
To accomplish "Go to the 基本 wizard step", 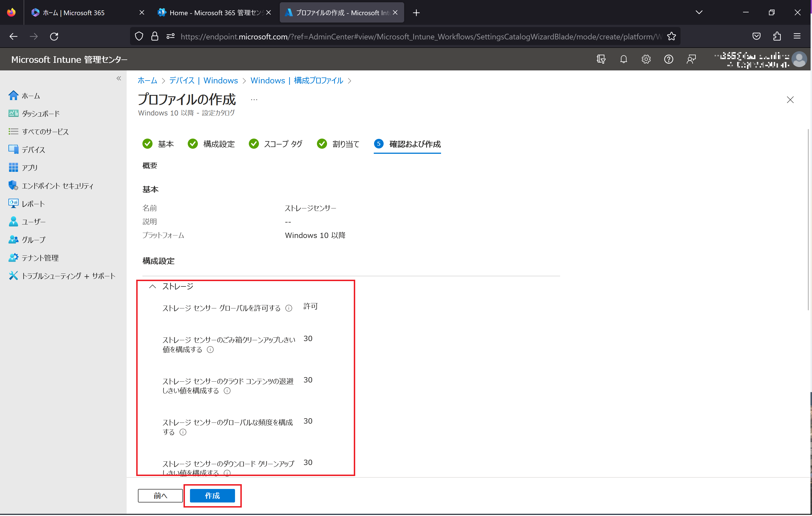I will [x=158, y=144].
